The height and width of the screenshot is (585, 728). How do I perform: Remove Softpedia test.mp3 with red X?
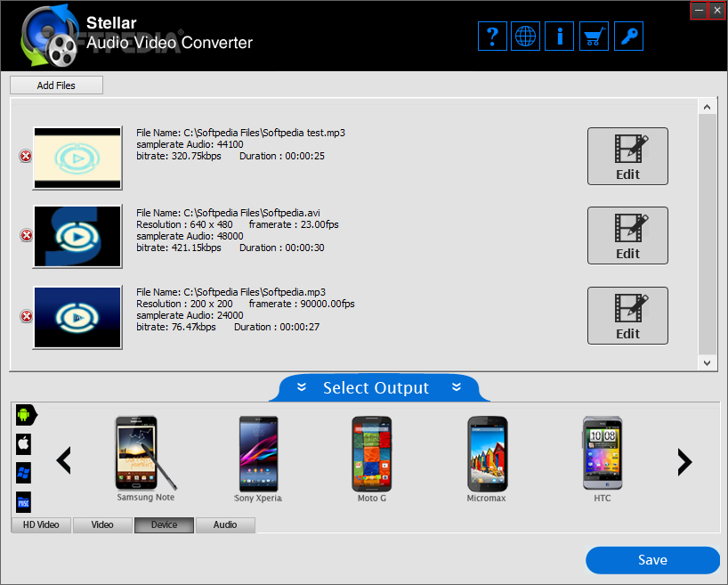26,156
